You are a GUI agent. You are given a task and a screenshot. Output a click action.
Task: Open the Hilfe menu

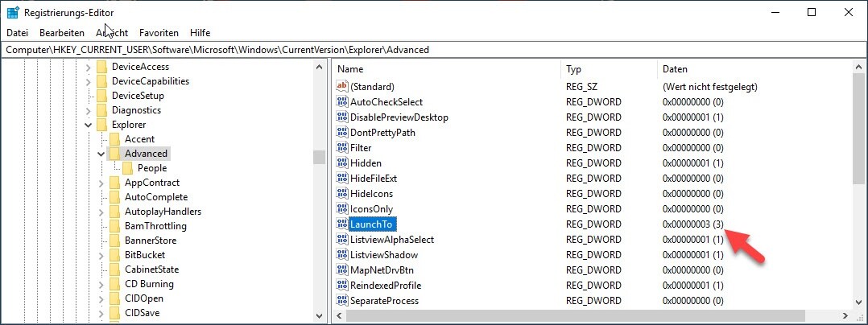200,33
